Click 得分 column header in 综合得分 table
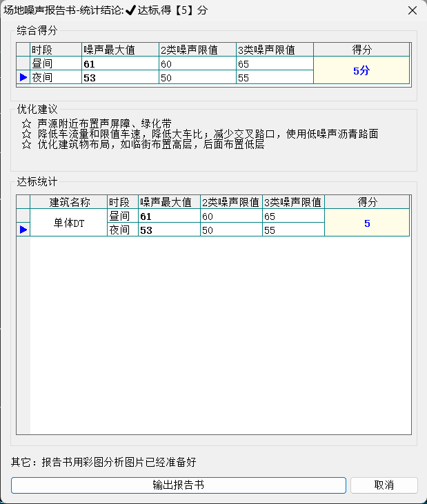Viewport: 427px width, 504px height. [x=361, y=50]
